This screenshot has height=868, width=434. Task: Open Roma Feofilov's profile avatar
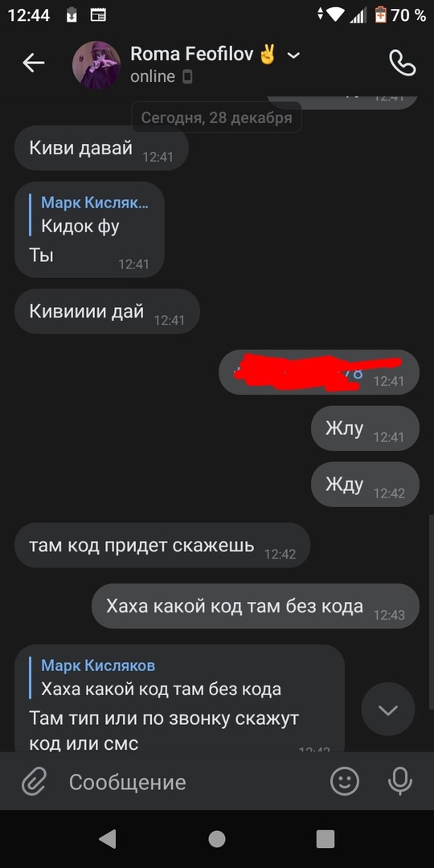(x=96, y=65)
